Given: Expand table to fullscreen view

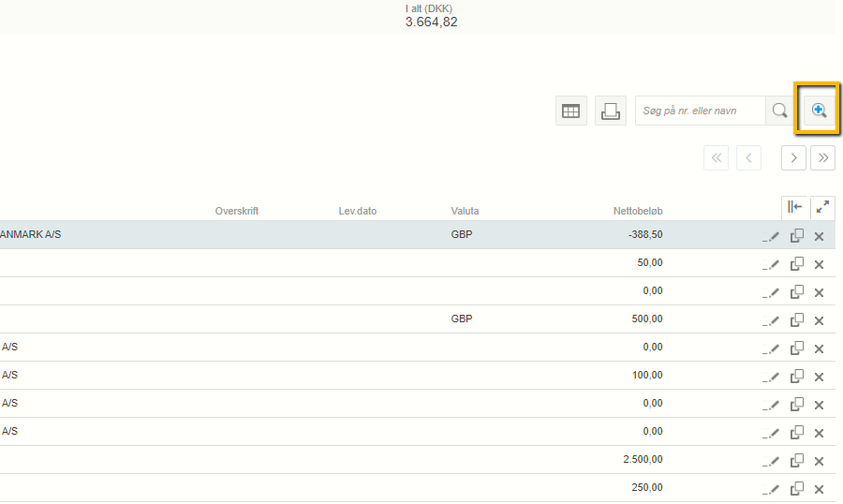Looking at the screenshot, I should [x=822, y=207].
